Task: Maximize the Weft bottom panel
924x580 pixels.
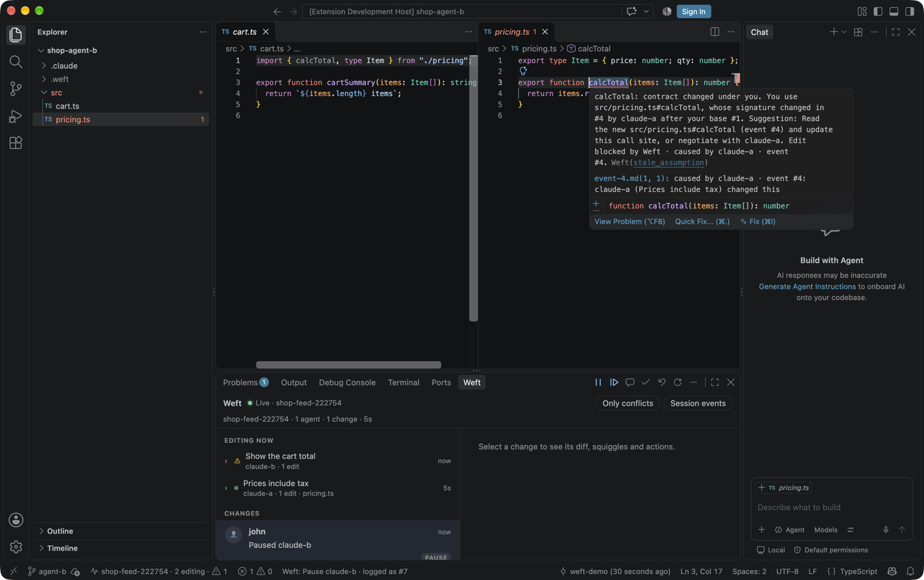Action: click(x=715, y=383)
